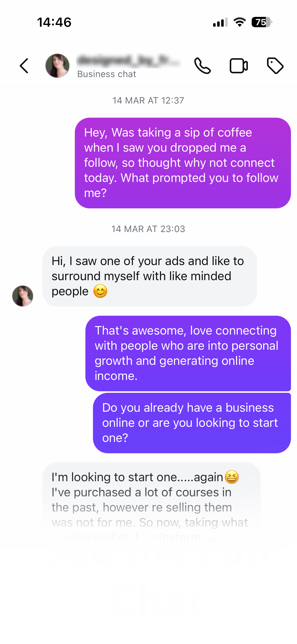297x644 pixels.
Task: Select the 'Do you already have a business' message
Action: click(192, 423)
